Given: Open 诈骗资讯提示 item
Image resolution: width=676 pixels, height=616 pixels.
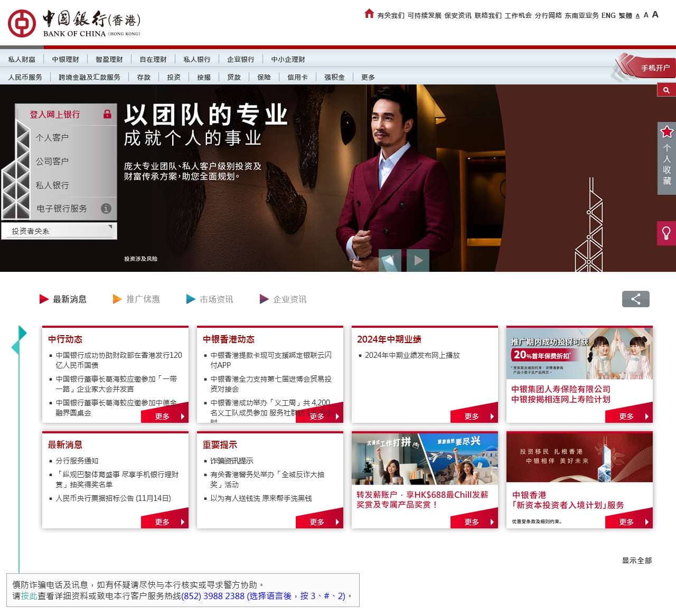Looking at the screenshot, I should 232,461.
